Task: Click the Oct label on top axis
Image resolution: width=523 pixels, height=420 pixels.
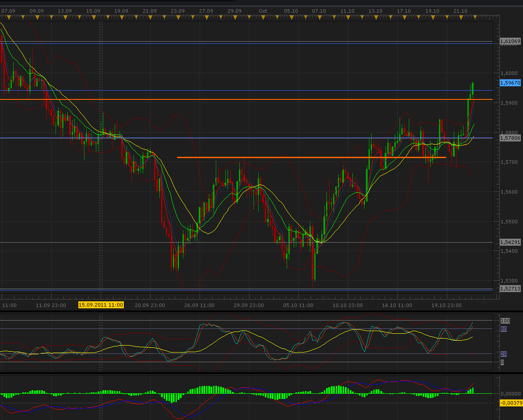Action: (263, 11)
